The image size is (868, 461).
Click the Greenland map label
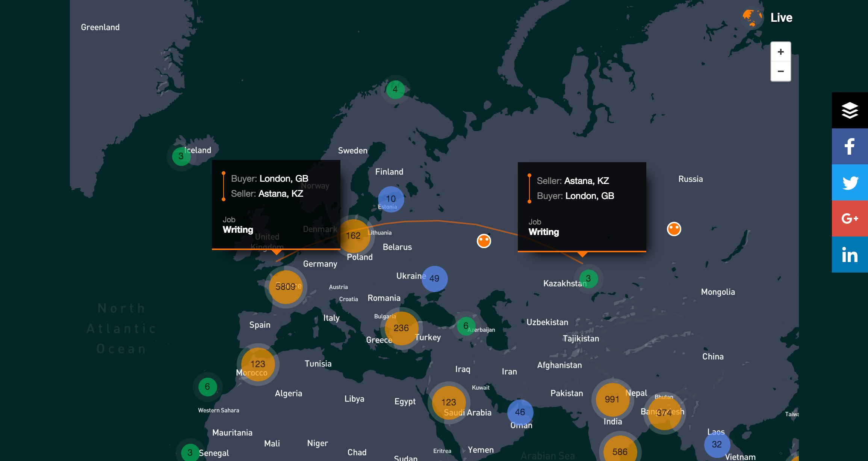100,27
